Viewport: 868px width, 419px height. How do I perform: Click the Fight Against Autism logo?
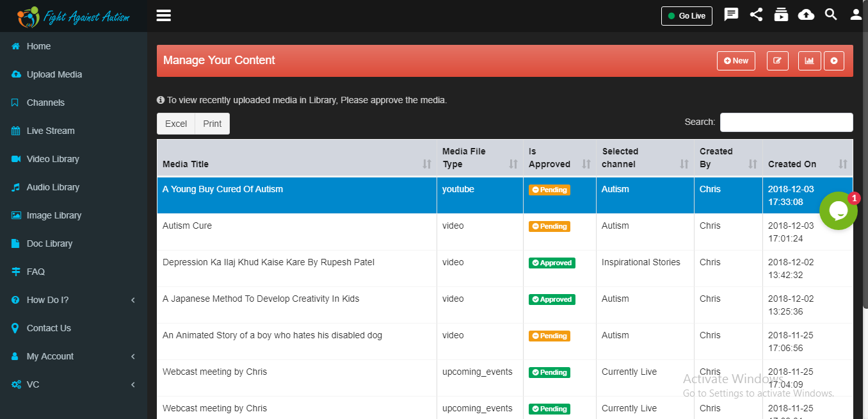[x=73, y=16]
